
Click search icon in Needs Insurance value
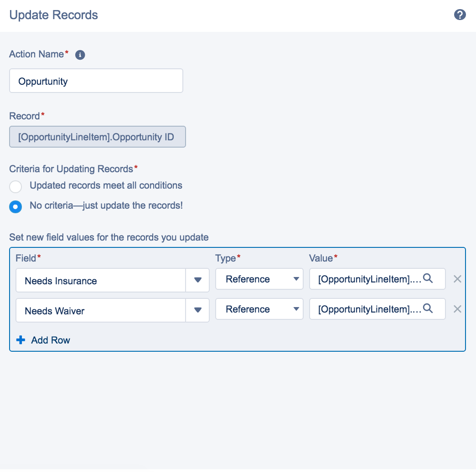click(428, 278)
